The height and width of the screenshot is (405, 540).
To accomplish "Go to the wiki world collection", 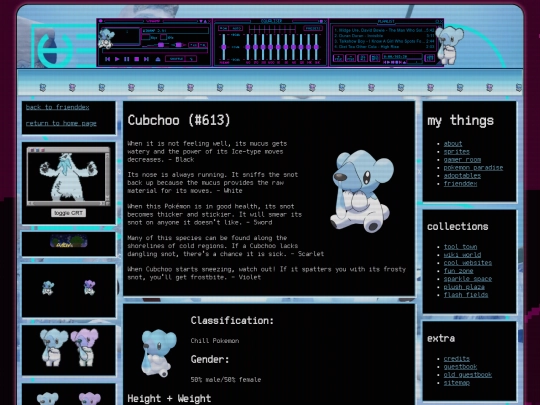I will [462, 255].
